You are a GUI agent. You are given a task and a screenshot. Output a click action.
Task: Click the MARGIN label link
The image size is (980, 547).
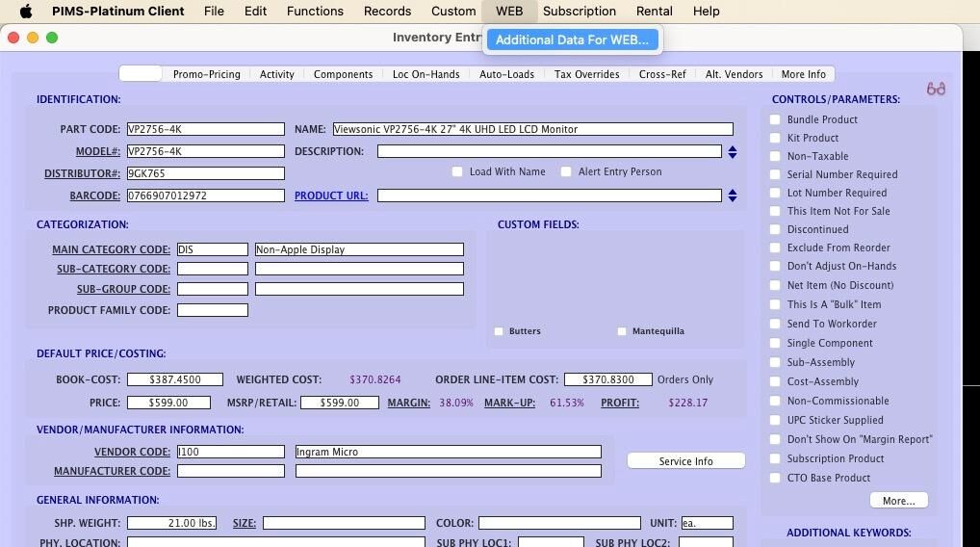point(409,403)
